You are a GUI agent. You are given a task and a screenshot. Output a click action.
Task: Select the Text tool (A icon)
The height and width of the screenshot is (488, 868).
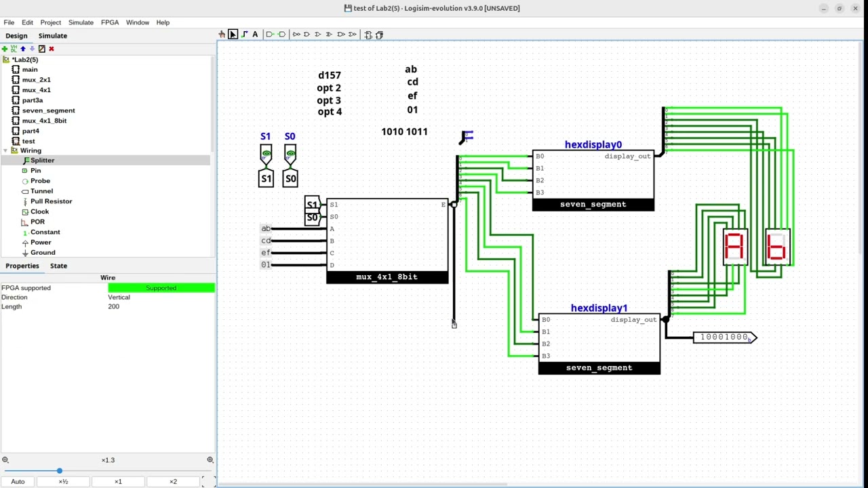[255, 35]
